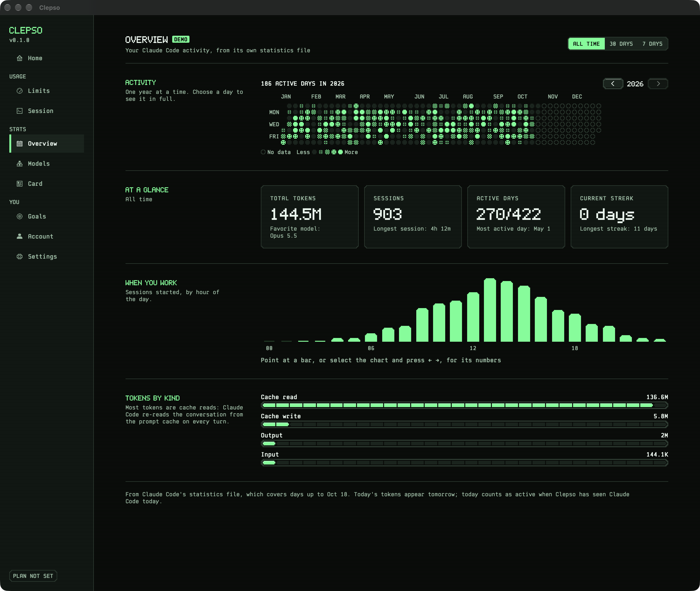This screenshot has height=591, width=700.
Task: Click the '186 ACTIVE DAYS IN 2026' heading
Action: [x=303, y=84]
